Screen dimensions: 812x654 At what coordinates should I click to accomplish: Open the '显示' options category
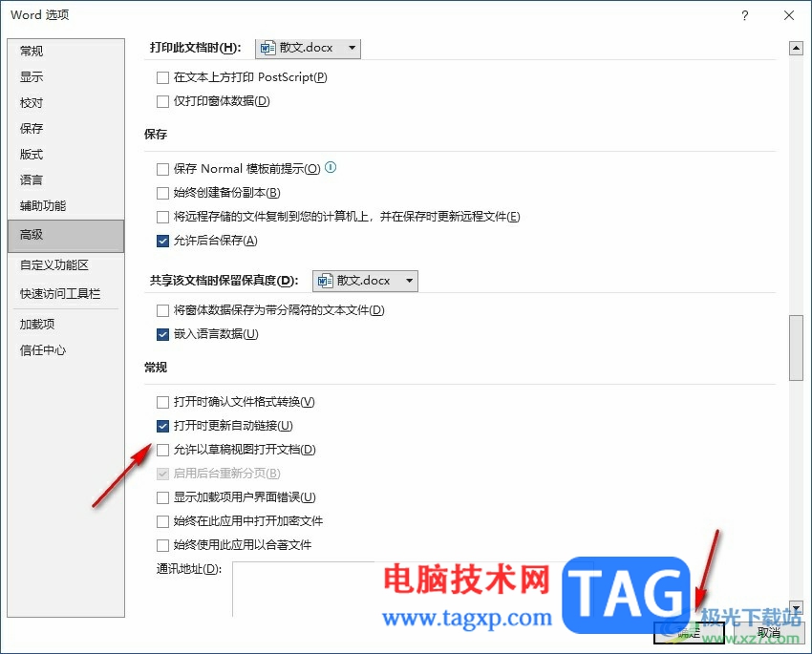(66, 77)
